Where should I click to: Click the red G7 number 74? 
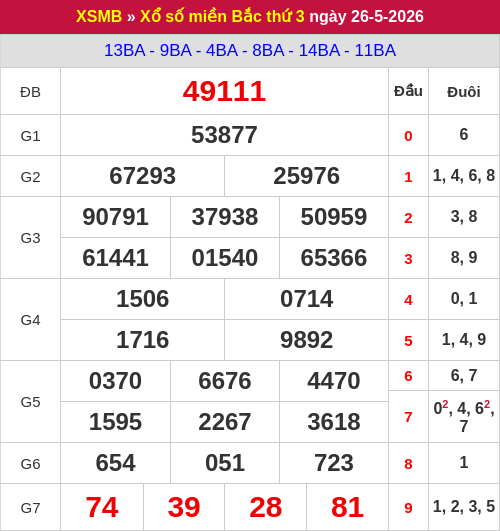pos(102,507)
